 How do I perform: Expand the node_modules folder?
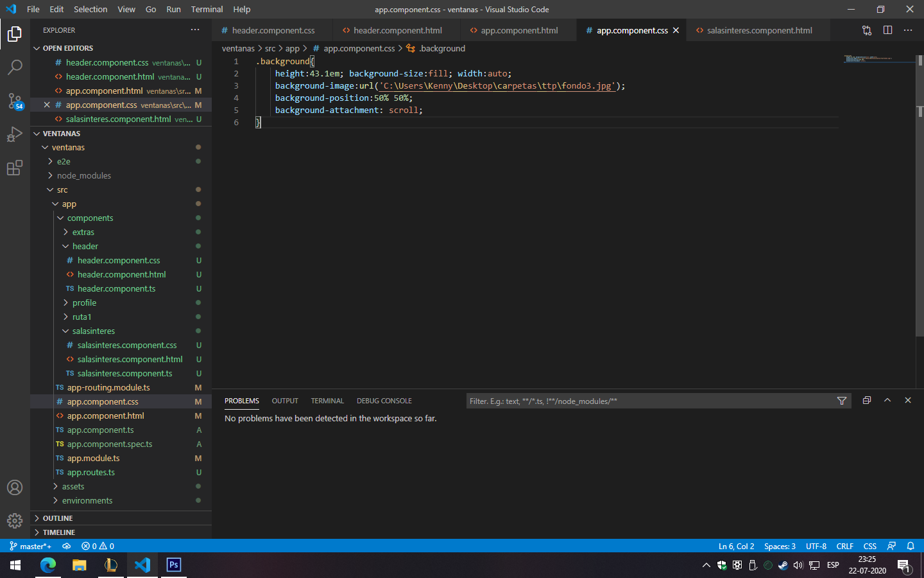tap(83, 175)
